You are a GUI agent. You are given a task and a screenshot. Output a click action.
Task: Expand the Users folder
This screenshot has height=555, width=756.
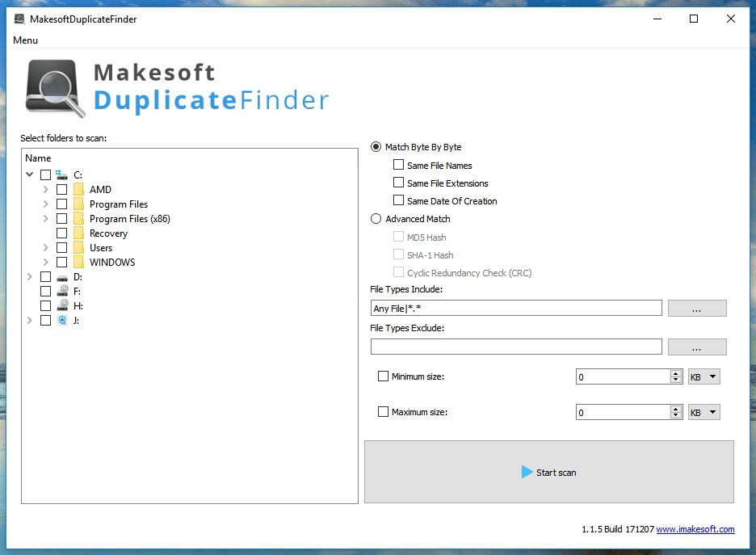tap(45, 247)
